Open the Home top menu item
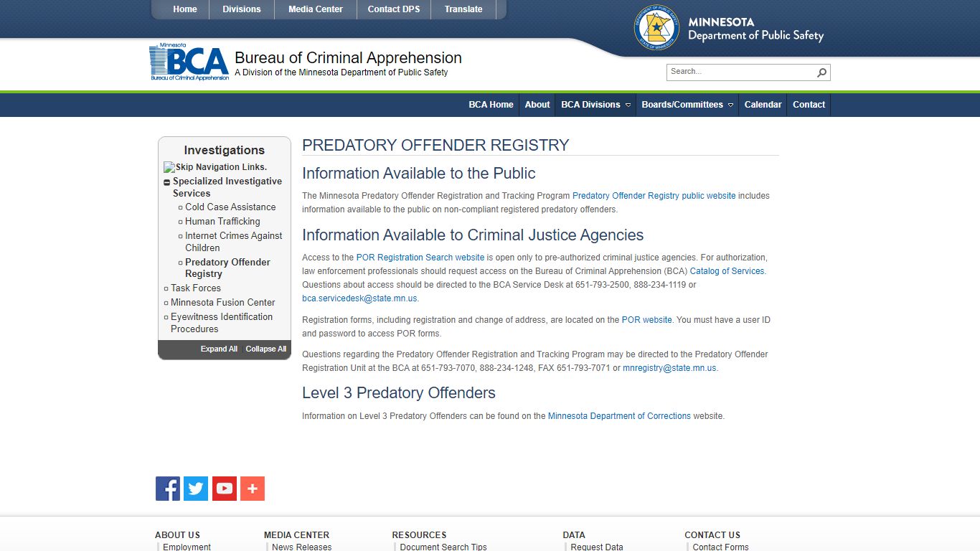Image resolution: width=980 pixels, height=551 pixels. [x=185, y=9]
